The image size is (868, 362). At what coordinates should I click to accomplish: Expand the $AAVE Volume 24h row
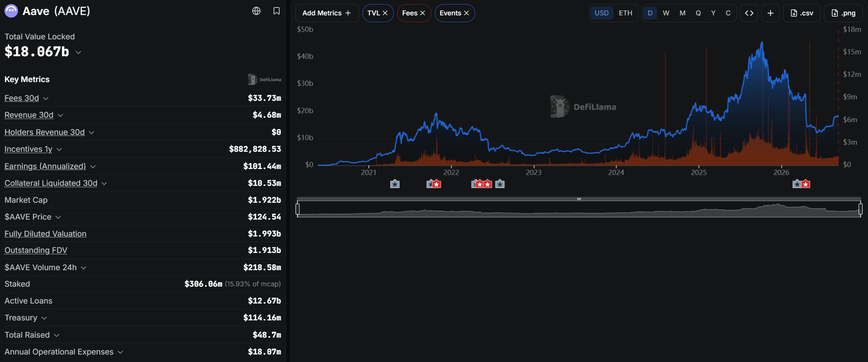coord(84,268)
